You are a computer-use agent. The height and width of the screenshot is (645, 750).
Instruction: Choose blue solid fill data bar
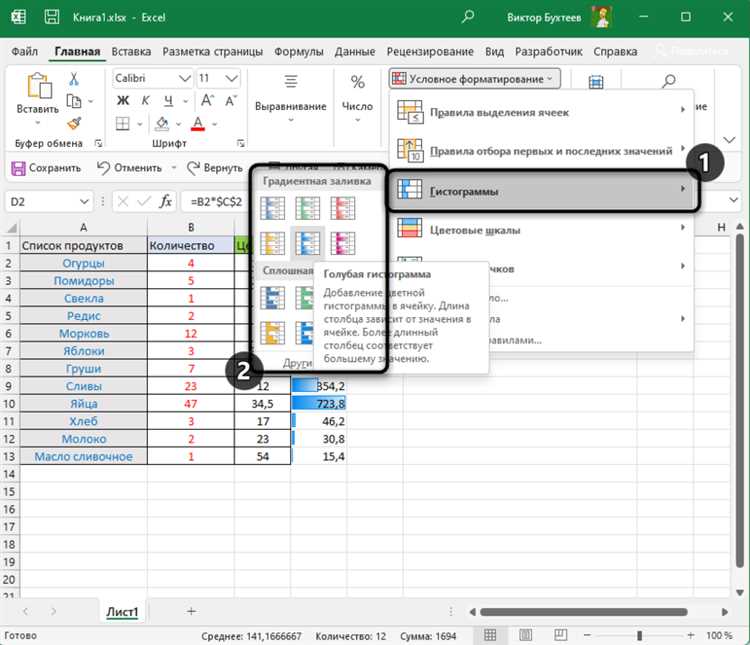[x=272, y=298]
